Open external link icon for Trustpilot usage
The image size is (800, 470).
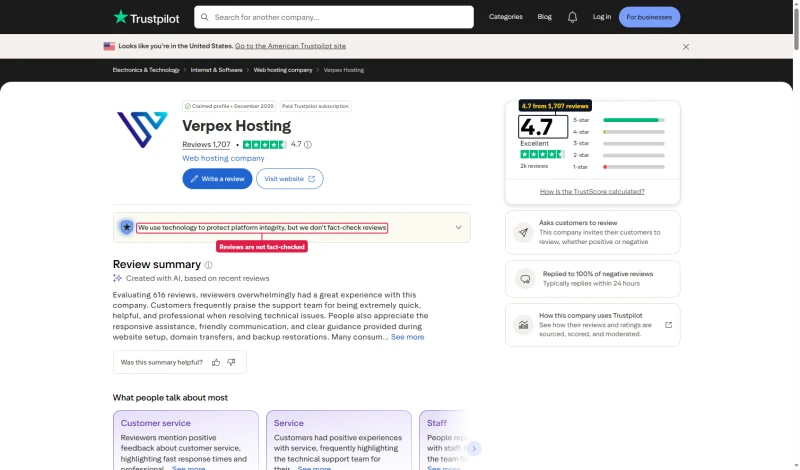point(668,325)
